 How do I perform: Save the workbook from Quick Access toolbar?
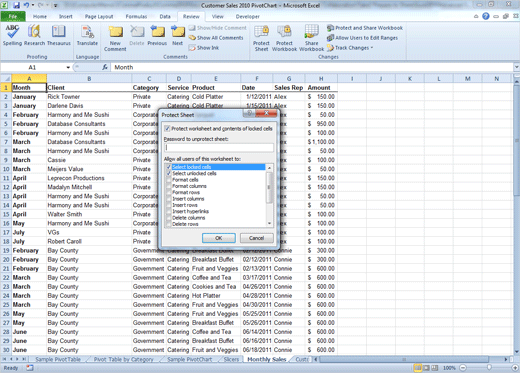point(16,5)
